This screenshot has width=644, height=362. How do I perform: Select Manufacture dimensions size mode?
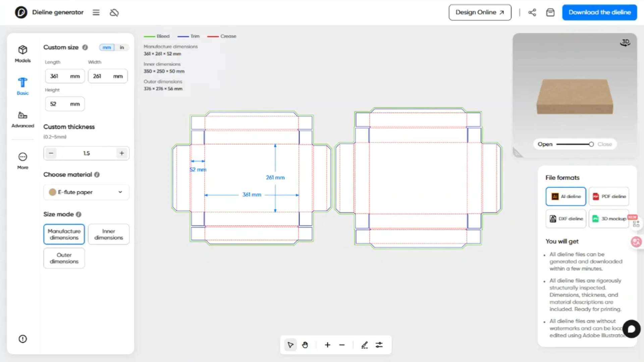(64, 234)
